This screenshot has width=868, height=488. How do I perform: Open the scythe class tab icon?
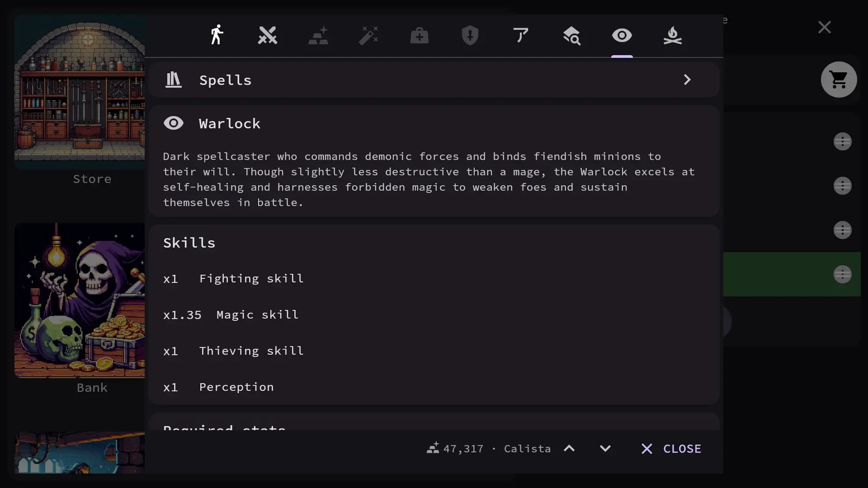click(521, 35)
